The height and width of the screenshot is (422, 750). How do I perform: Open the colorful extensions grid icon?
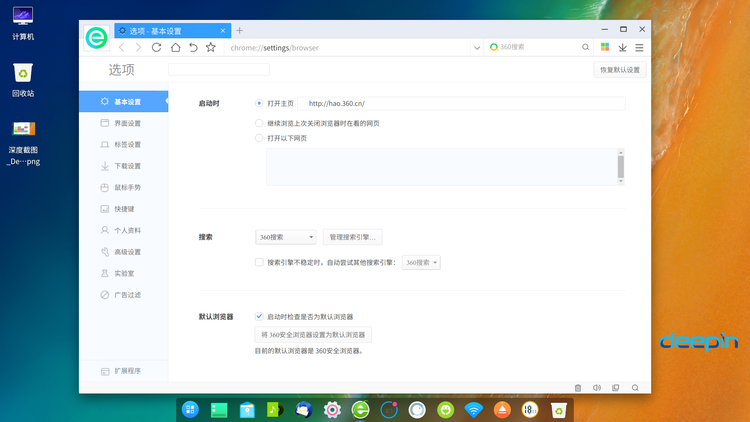pos(605,47)
